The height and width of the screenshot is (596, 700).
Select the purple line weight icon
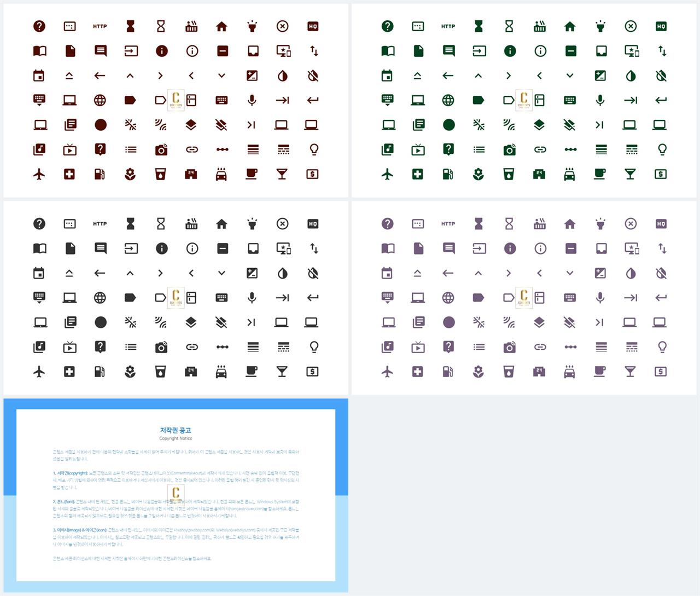(601, 347)
